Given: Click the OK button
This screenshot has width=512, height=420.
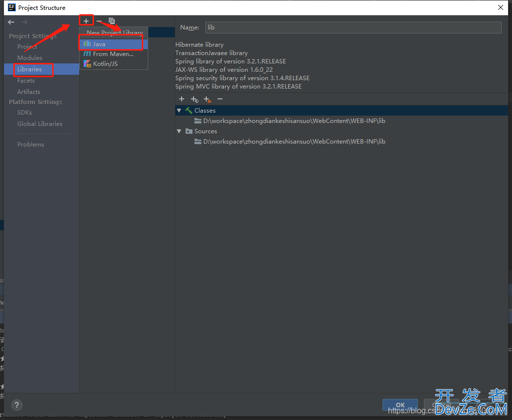Looking at the screenshot, I should [x=400, y=405].
